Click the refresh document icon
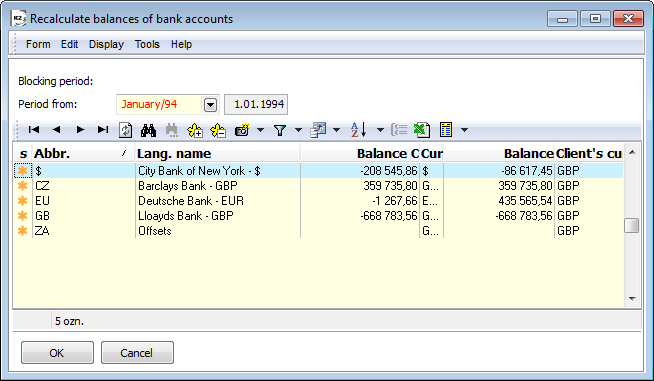654x381 pixels. (126, 130)
